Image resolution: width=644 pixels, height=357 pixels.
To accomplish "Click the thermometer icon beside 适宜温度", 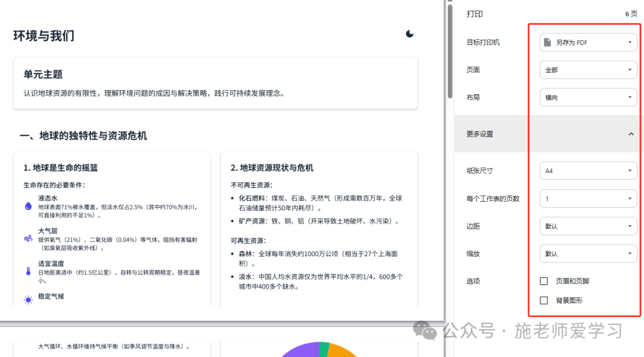I will pyautogui.click(x=29, y=271).
